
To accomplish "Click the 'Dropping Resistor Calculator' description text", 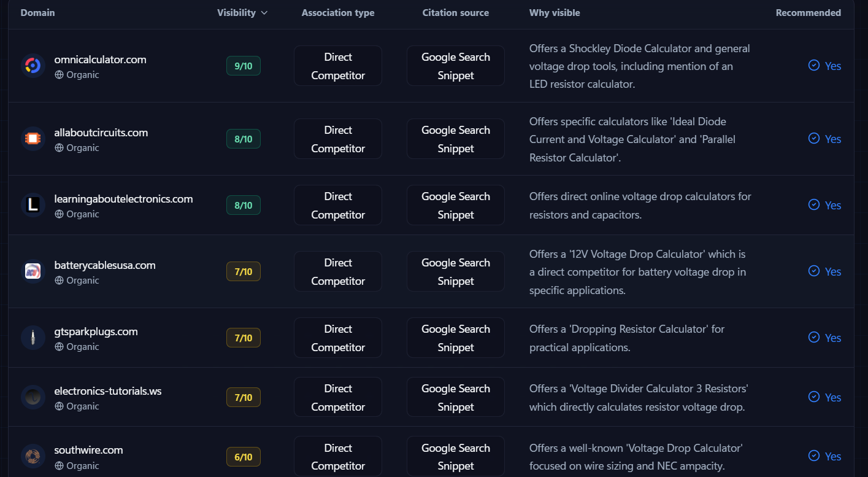I will (x=627, y=338).
